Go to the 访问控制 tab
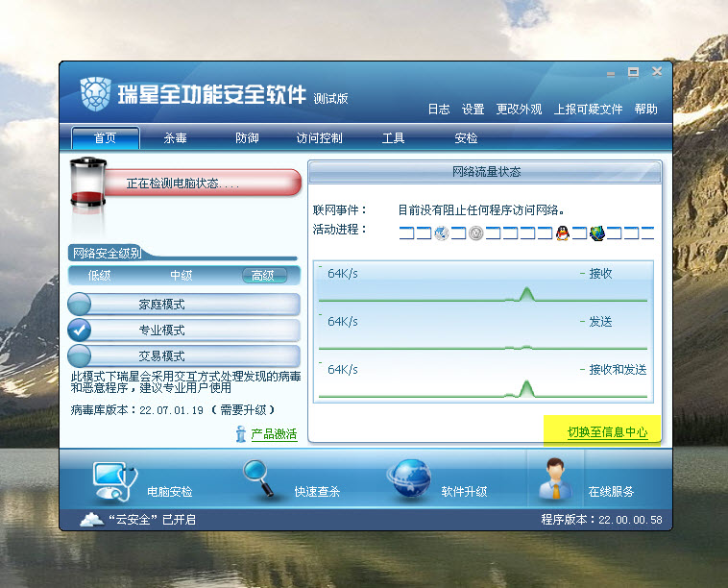 320,138
